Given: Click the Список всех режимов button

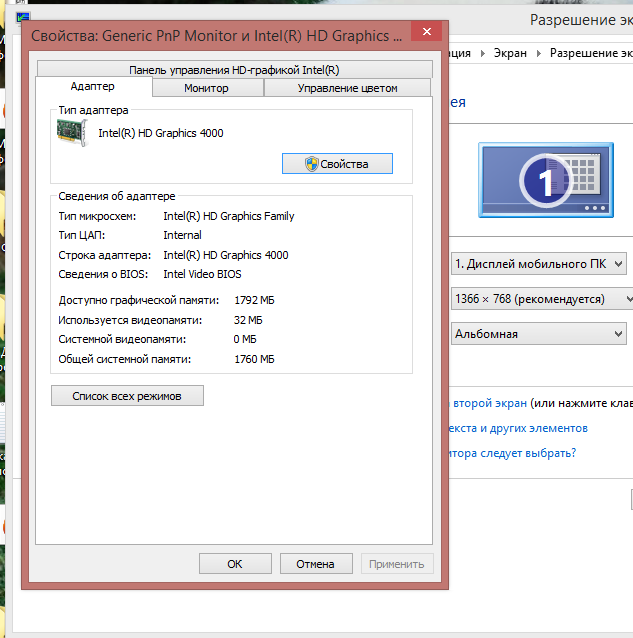Looking at the screenshot, I should 127,395.
